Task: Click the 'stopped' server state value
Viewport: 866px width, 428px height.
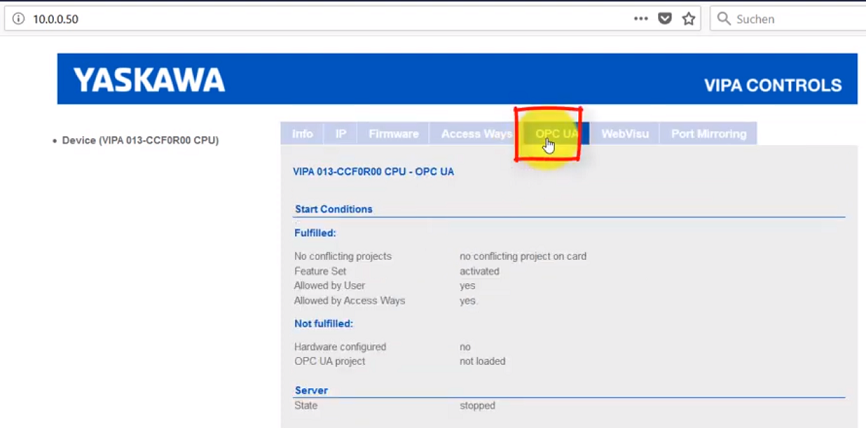Action: coord(478,405)
